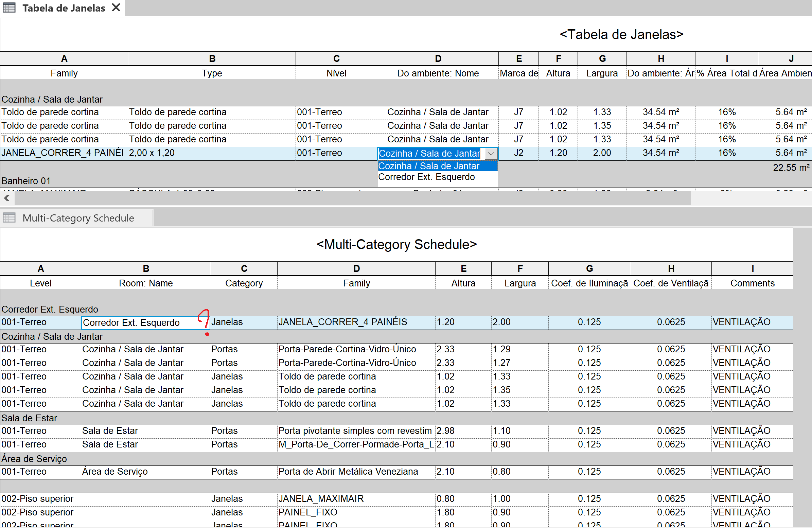This screenshot has height=528, width=812.
Task: Click 'Cozinha / Sala de Jantar' group header in window table
Action: (x=52, y=99)
